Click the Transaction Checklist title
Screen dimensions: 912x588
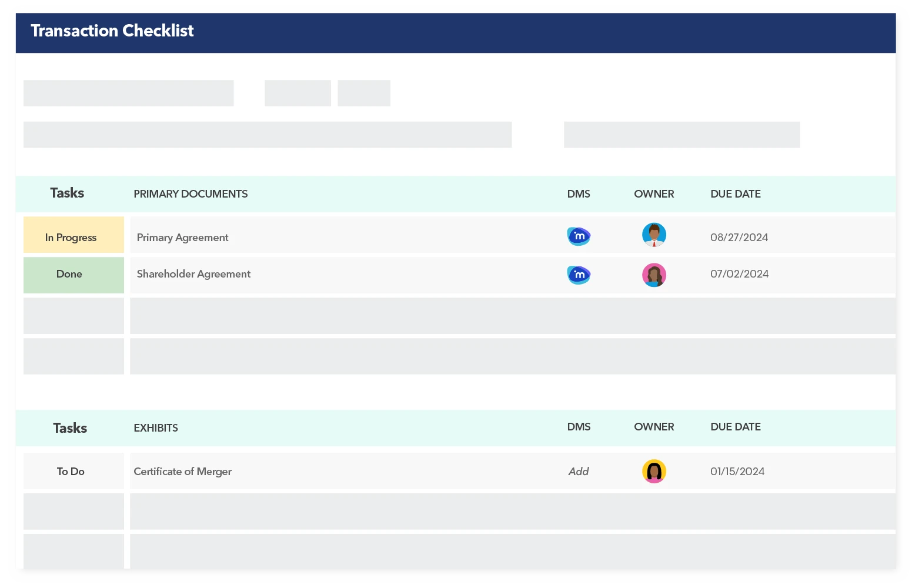[112, 31]
